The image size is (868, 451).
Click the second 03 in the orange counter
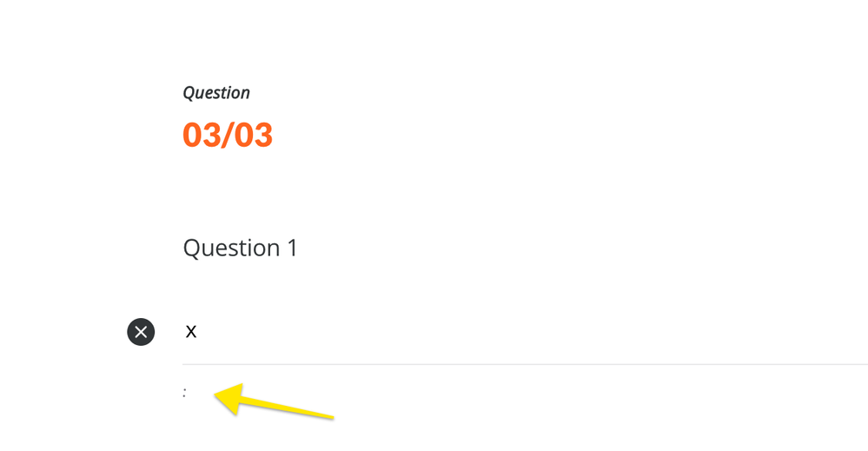click(x=254, y=136)
